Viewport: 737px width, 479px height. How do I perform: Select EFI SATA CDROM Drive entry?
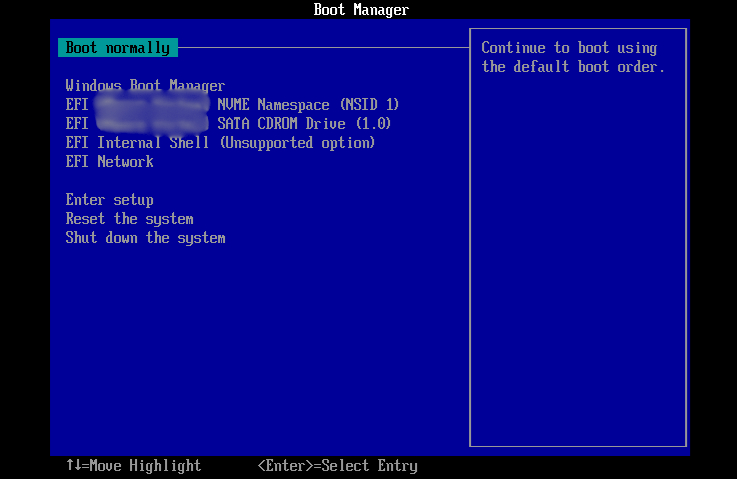coord(228,124)
